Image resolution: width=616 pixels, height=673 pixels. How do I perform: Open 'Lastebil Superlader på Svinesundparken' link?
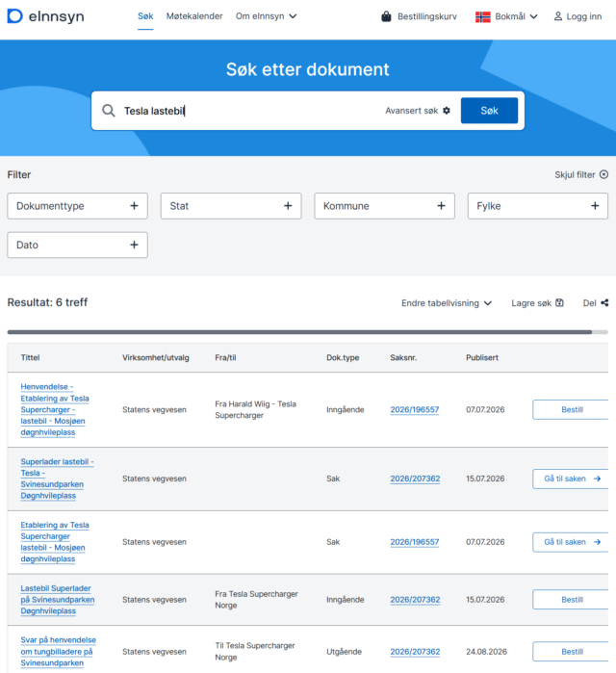coord(58,600)
